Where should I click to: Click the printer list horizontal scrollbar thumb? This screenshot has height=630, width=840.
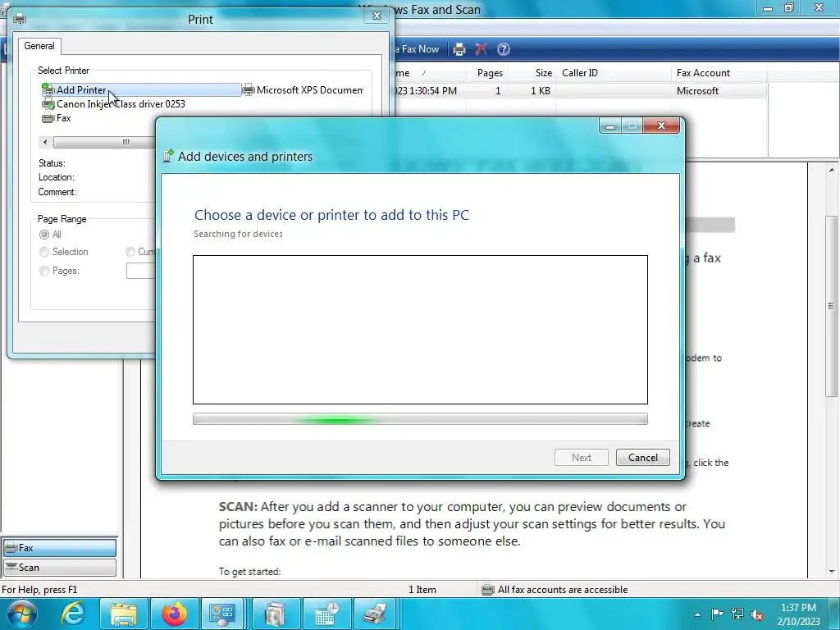coord(104,142)
